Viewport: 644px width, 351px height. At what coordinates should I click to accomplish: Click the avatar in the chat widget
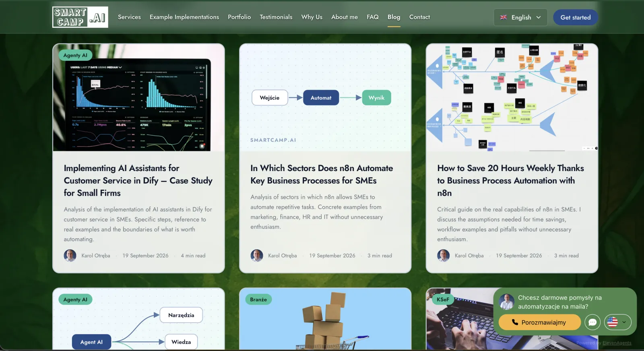click(506, 302)
